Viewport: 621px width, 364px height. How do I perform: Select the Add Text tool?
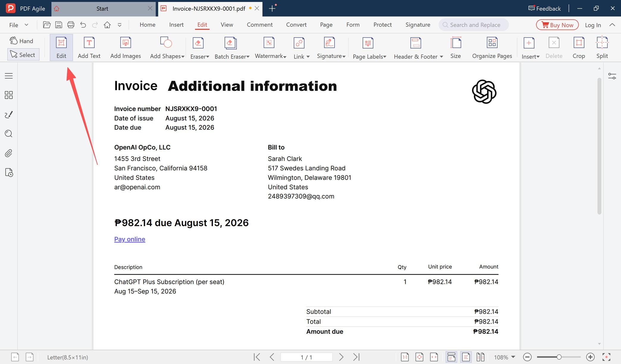pyautogui.click(x=89, y=48)
